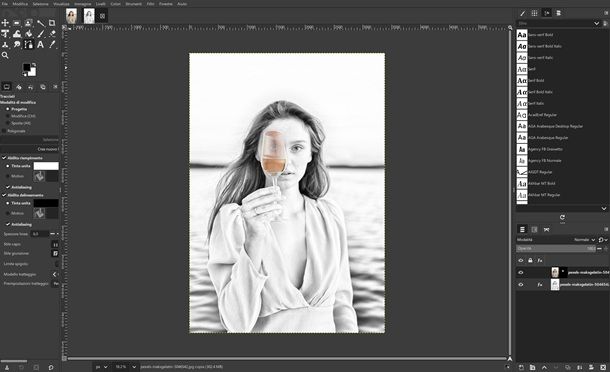
Task: Select the Color Picker eyedropper tool
Action: (x=52, y=45)
